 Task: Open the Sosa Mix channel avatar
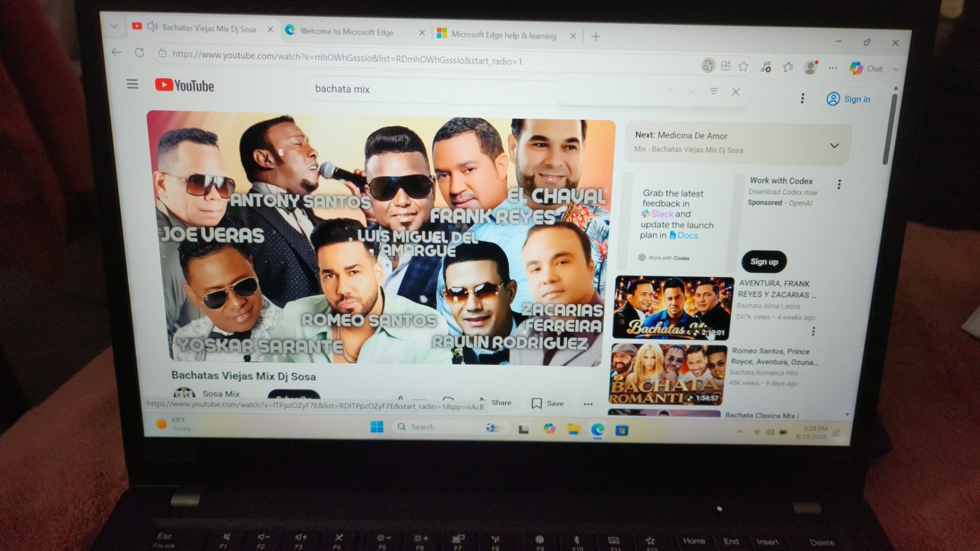[184, 393]
